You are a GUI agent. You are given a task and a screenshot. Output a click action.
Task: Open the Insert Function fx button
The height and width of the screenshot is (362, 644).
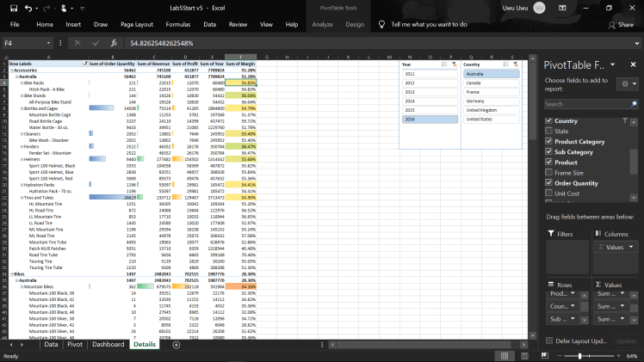point(114,42)
